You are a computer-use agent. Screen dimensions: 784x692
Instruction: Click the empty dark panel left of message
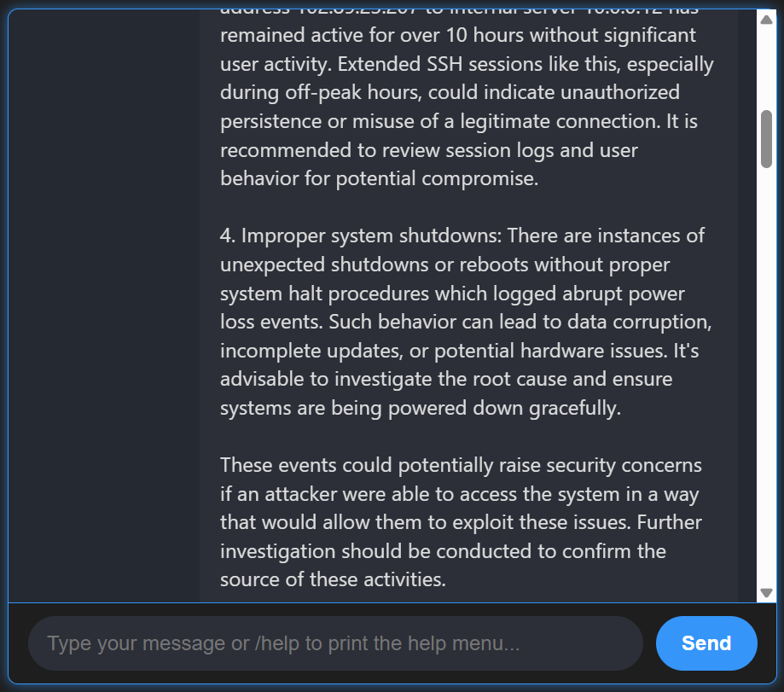pos(104,305)
